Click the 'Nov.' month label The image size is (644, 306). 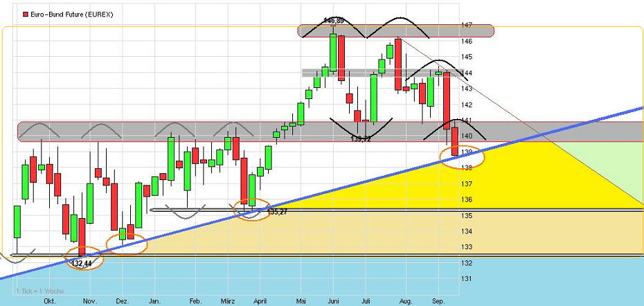(90, 301)
